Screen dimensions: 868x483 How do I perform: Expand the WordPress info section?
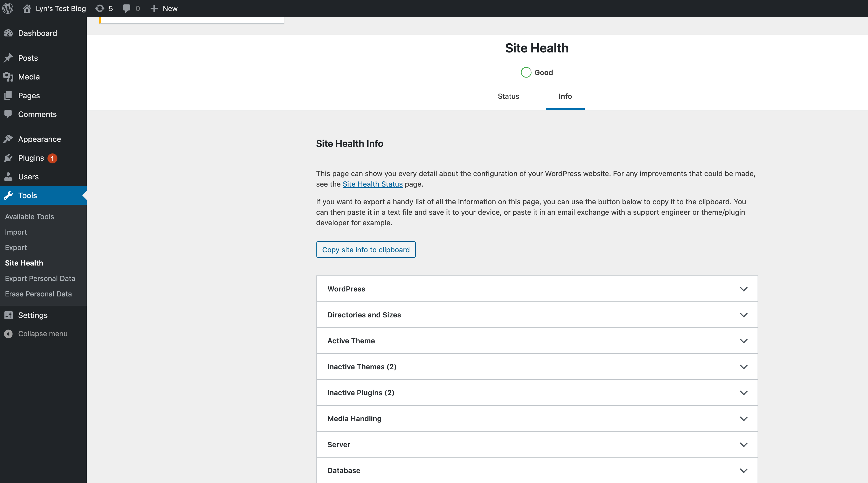[743, 289]
